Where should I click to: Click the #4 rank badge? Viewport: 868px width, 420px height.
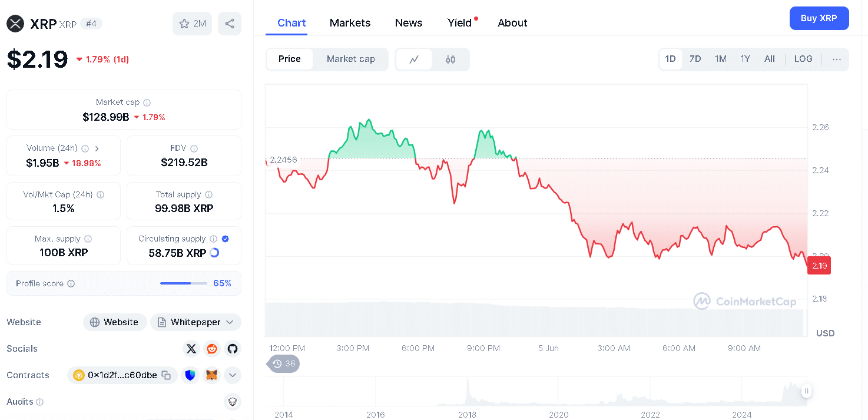(91, 24)
